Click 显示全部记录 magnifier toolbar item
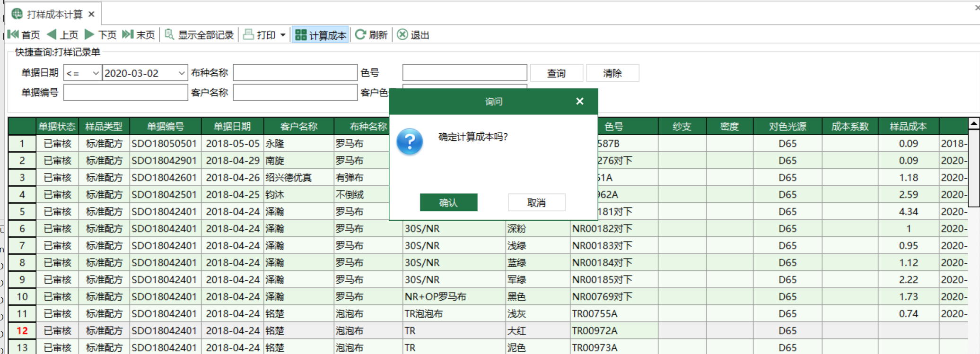 pos(199,35)
